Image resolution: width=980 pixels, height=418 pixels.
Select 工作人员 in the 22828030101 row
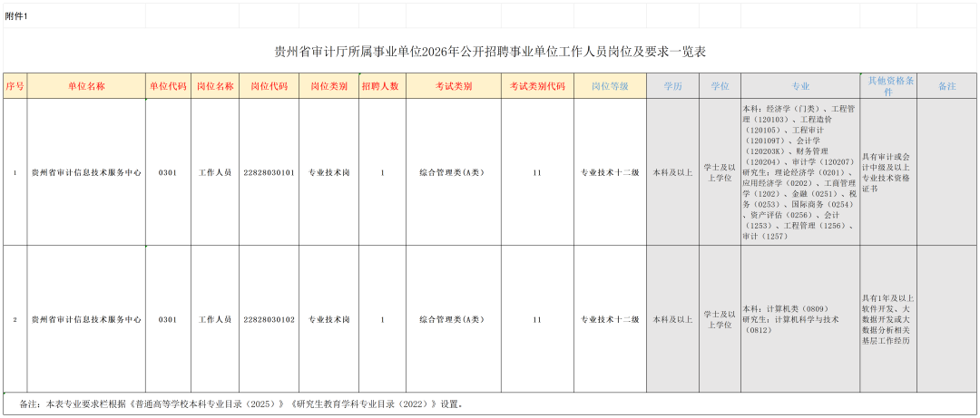215,172
